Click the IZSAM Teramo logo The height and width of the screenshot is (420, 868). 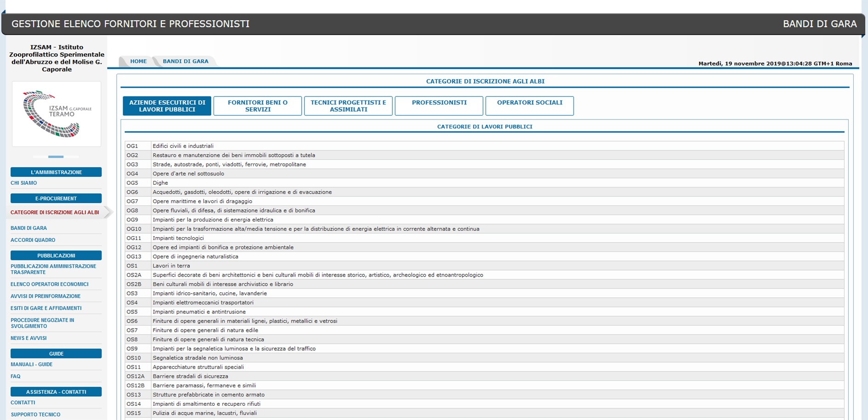pos(56,114)
